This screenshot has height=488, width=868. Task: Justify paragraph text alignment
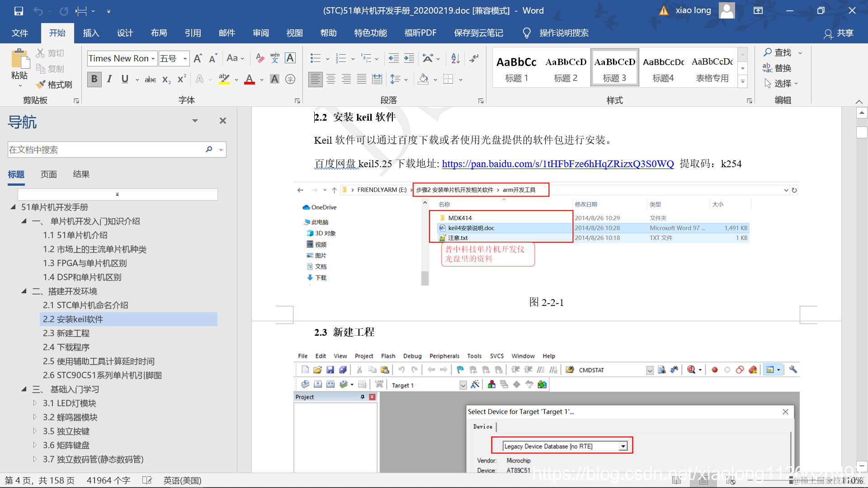[362, 80]
